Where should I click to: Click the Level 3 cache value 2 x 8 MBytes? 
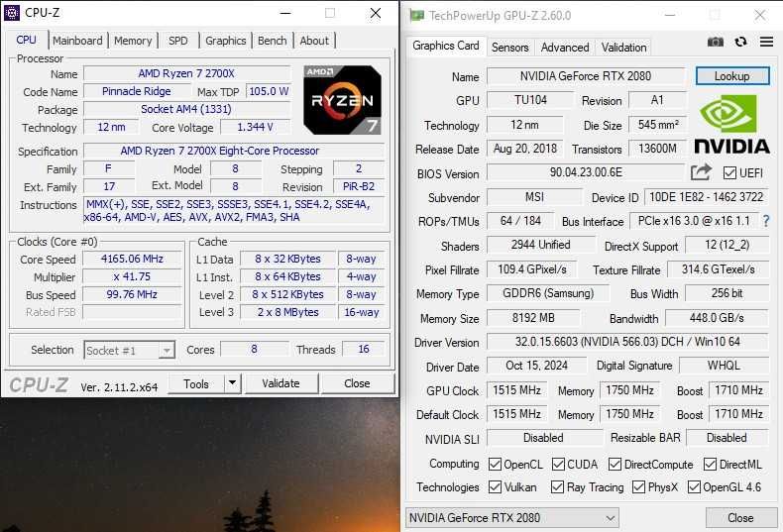point(288,312)
